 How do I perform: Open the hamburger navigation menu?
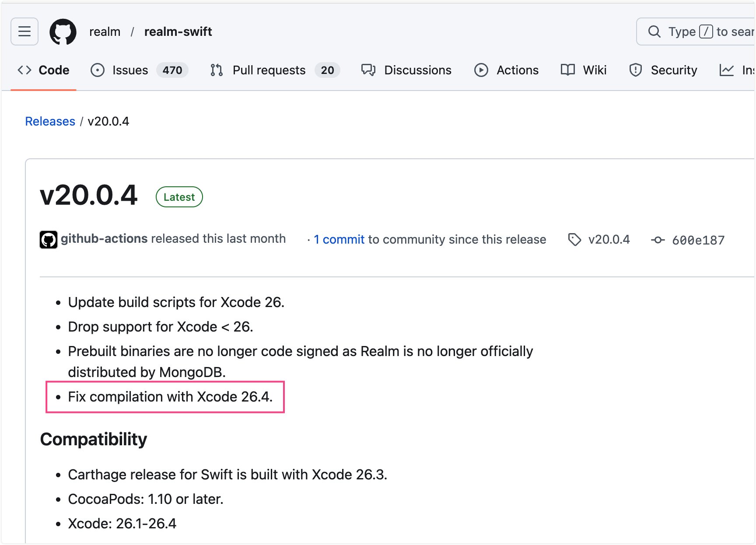(x=24, y=31)
